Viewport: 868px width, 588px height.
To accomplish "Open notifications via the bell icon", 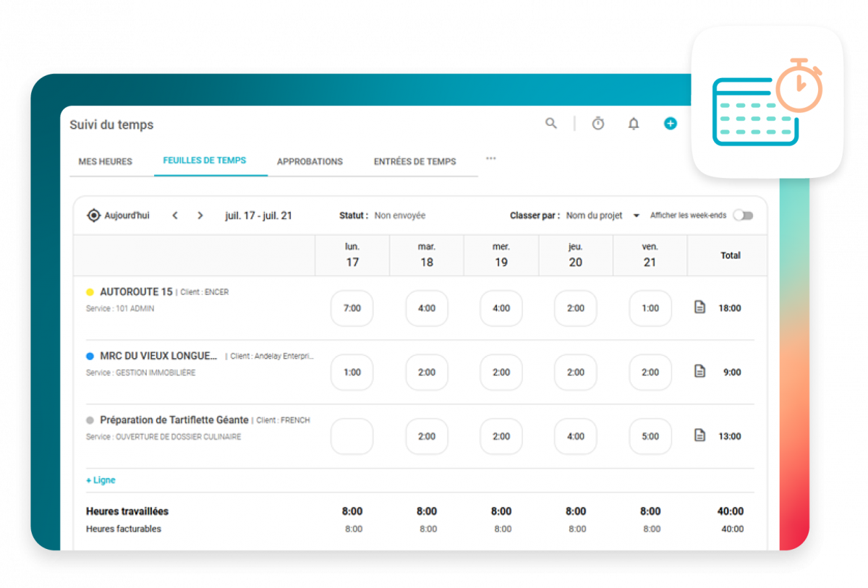I will [x=634, y=124].
